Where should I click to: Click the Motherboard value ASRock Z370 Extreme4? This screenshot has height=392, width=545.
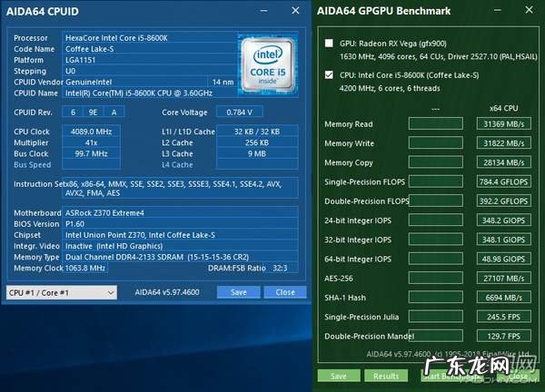(180, 213)
